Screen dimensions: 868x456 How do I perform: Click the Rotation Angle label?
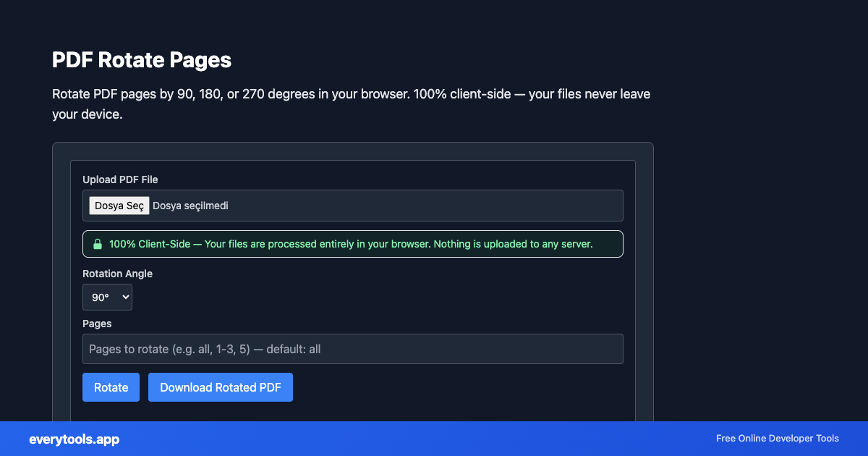[117, 274]
